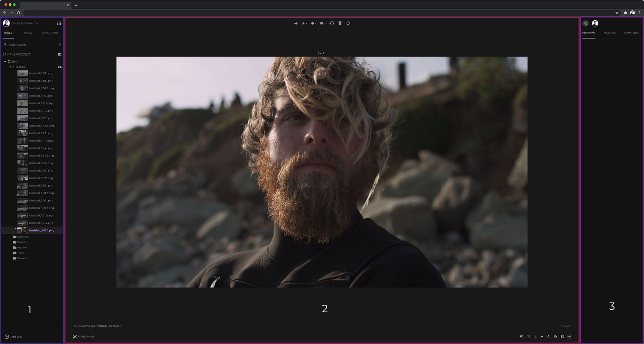
Task: Switch to the Comments tab
Action: [631, 33]
